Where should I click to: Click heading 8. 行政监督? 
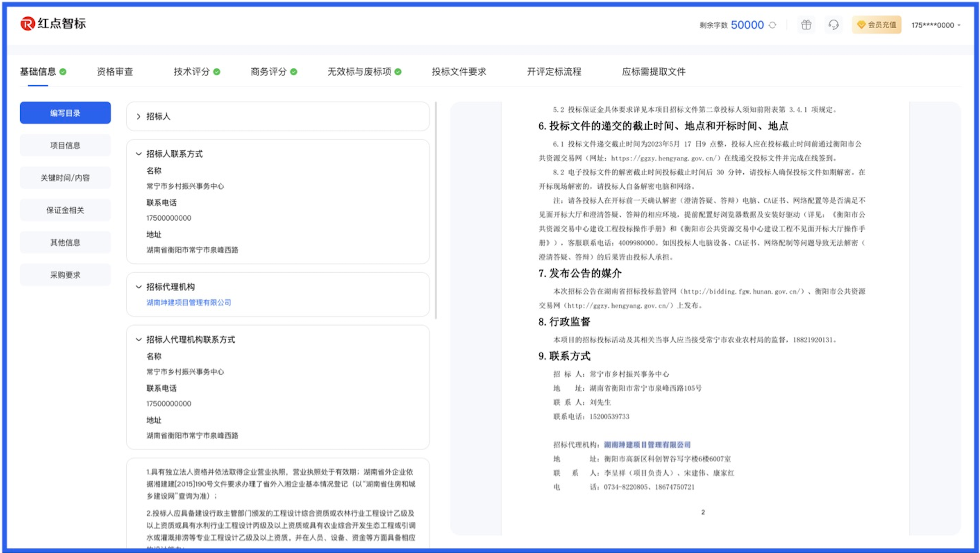click(564, 322)
